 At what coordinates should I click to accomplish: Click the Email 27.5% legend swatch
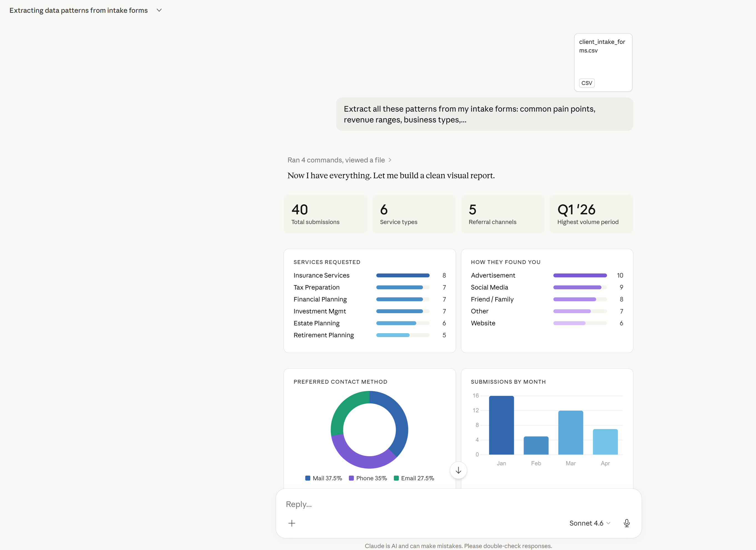tap(396, 478)
